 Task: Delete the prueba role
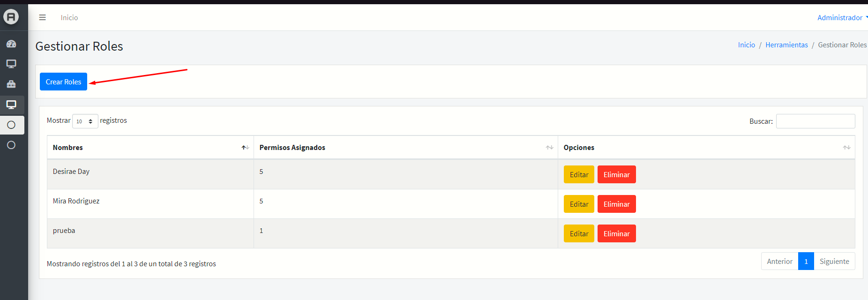tap(616, 234)
